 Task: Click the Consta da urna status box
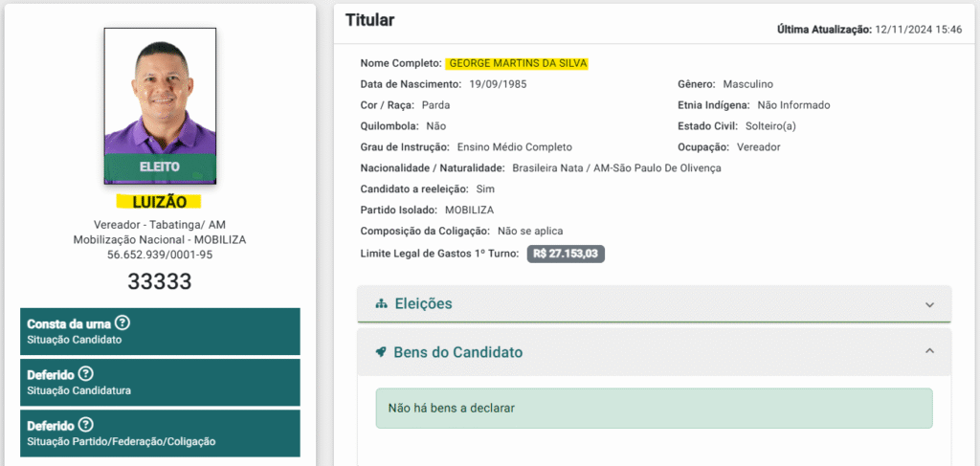click(x=160, y=331)
